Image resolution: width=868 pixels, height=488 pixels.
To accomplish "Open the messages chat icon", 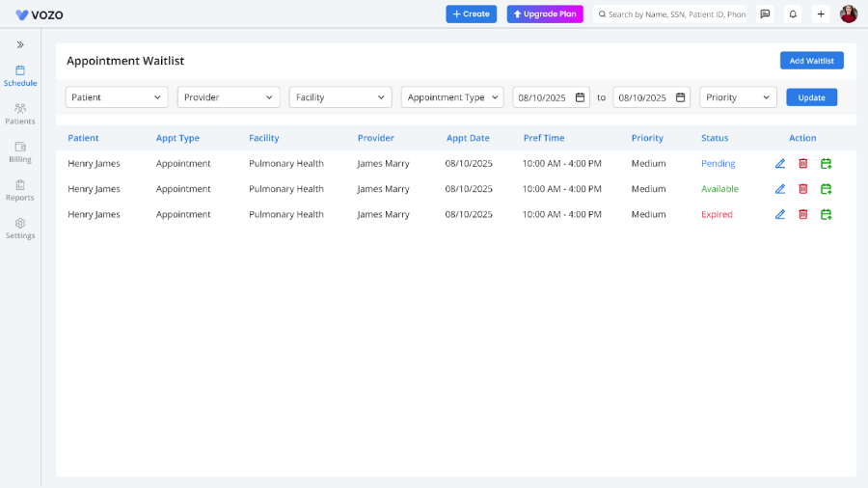I will click(765, 14).
